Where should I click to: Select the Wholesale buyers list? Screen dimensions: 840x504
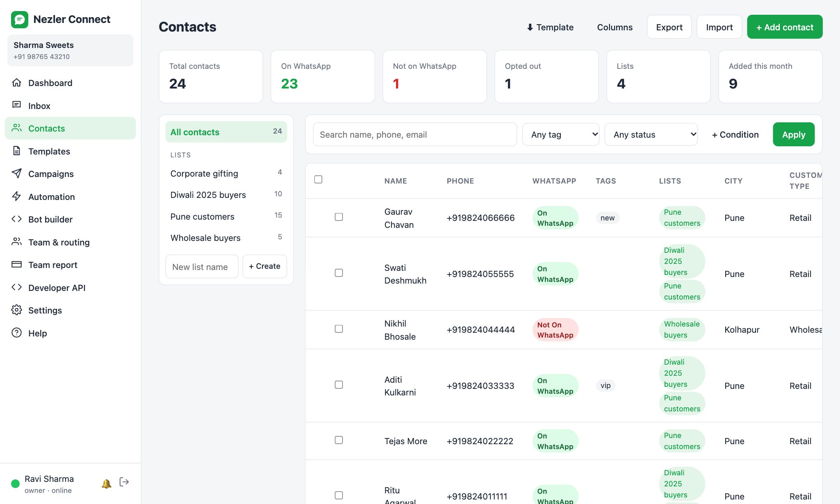coord(226,238)
